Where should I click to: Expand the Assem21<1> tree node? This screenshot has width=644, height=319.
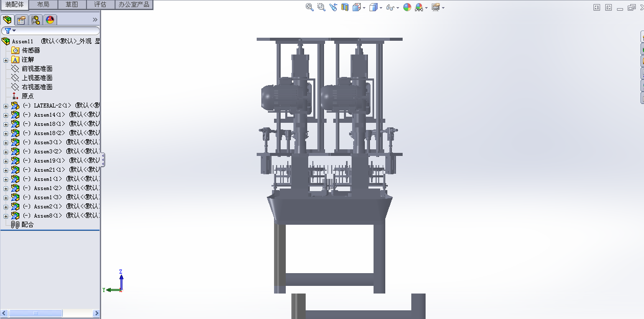coord(6,170)
